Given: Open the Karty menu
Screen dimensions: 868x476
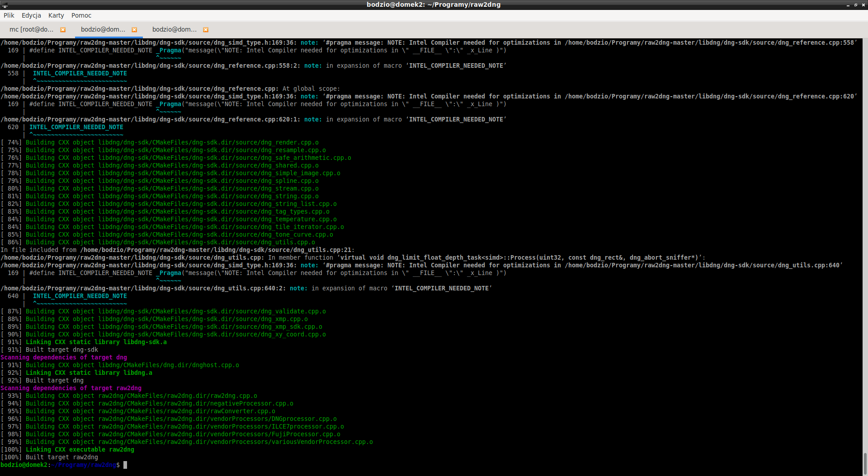Looking at the screenshot, I should (56, 15).
